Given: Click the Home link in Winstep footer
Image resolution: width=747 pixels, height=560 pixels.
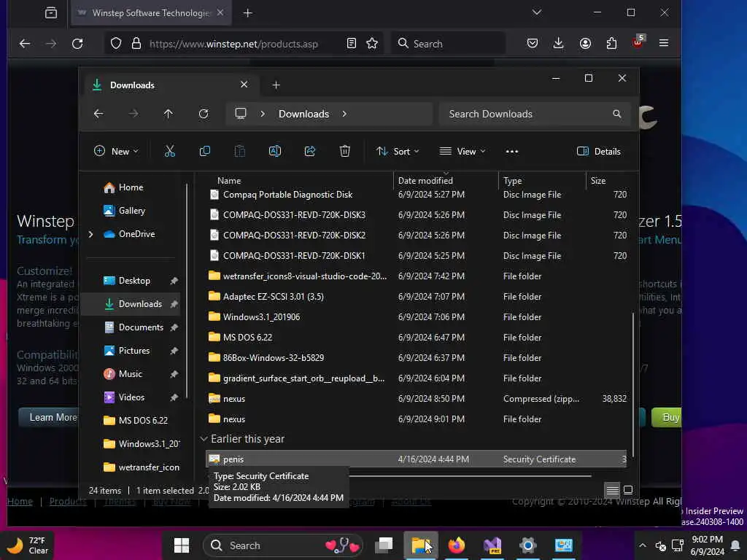Looking at the screenshot, I should tap(20, 502).
